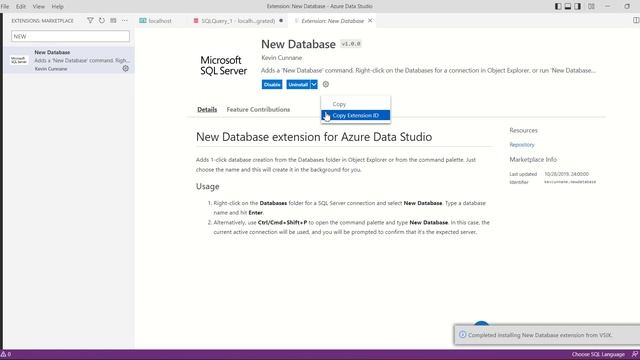The image size is (640, 360).
Task: Open the Feature Contributions tab
Action: point(258,109)
